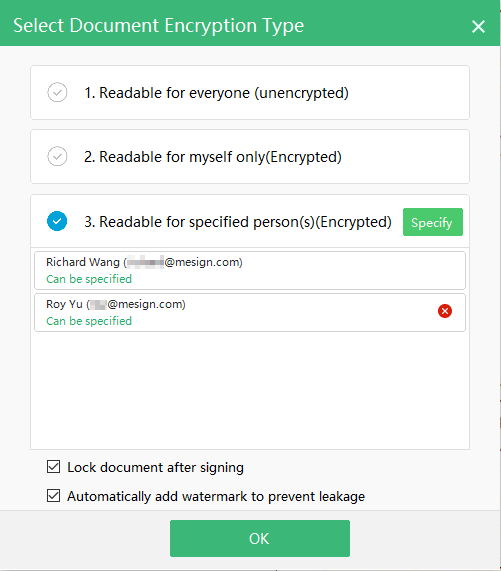
Task: Toggle the 'Lock document after signing' checkbox
Action: click(x=54, y=466)
